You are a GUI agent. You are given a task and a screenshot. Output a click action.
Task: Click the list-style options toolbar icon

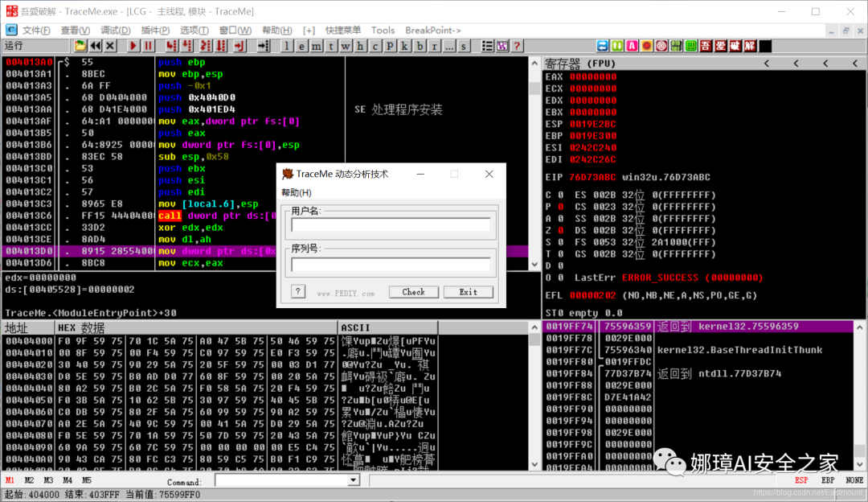pos(487,46)
